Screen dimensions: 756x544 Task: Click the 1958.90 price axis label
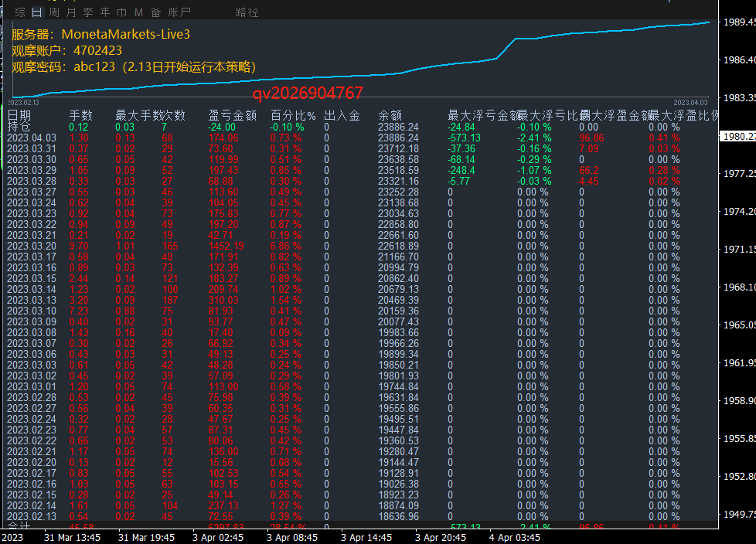point(739,400)
